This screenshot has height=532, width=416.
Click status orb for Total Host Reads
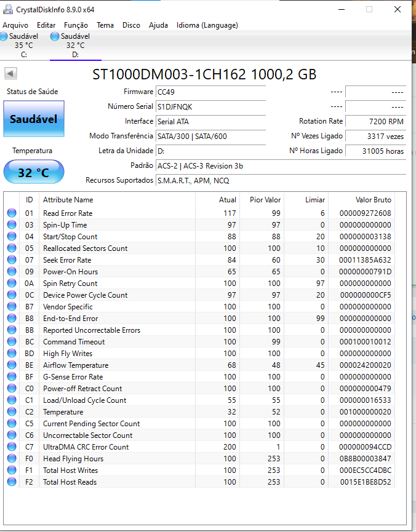pyautogui.click(x=12, y=482)
